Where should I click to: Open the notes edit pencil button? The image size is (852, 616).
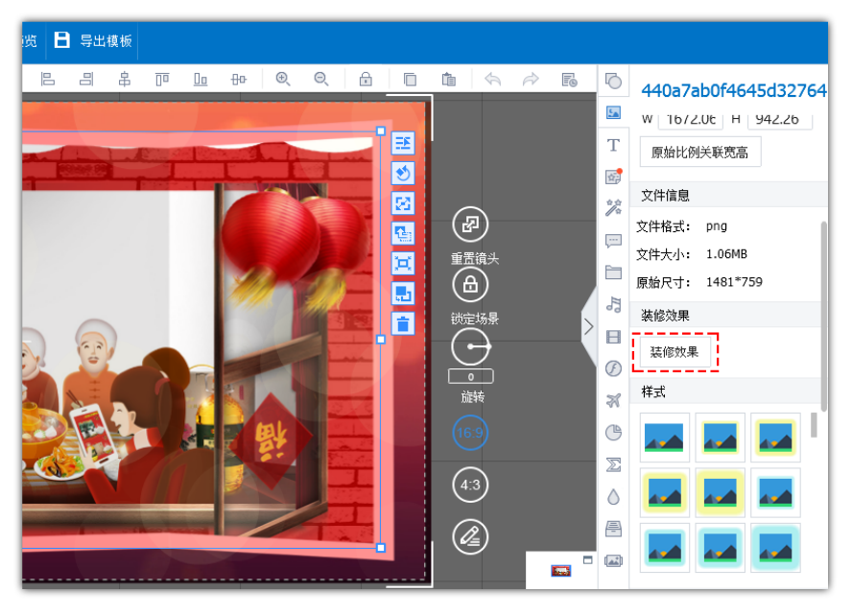click(x=470, y=536)
